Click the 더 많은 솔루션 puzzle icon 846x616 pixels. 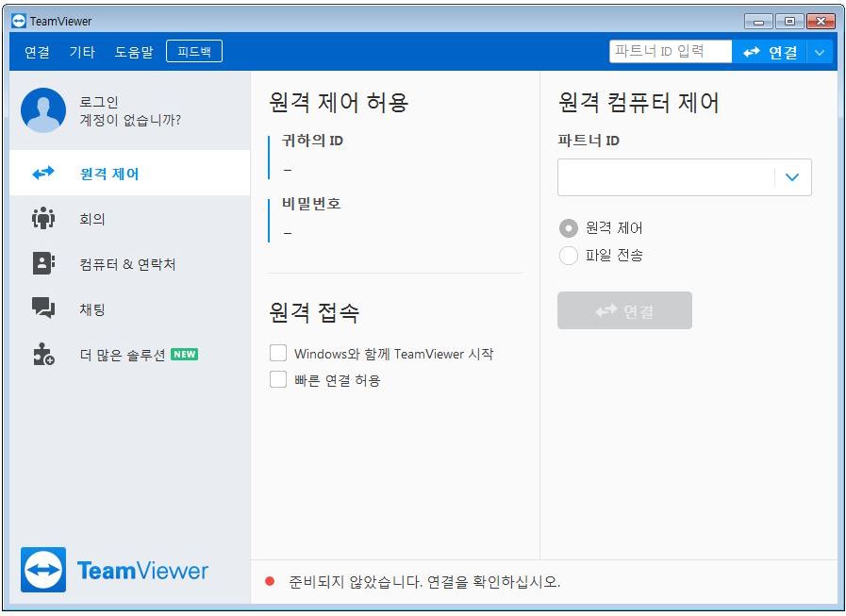coord(43,354)
